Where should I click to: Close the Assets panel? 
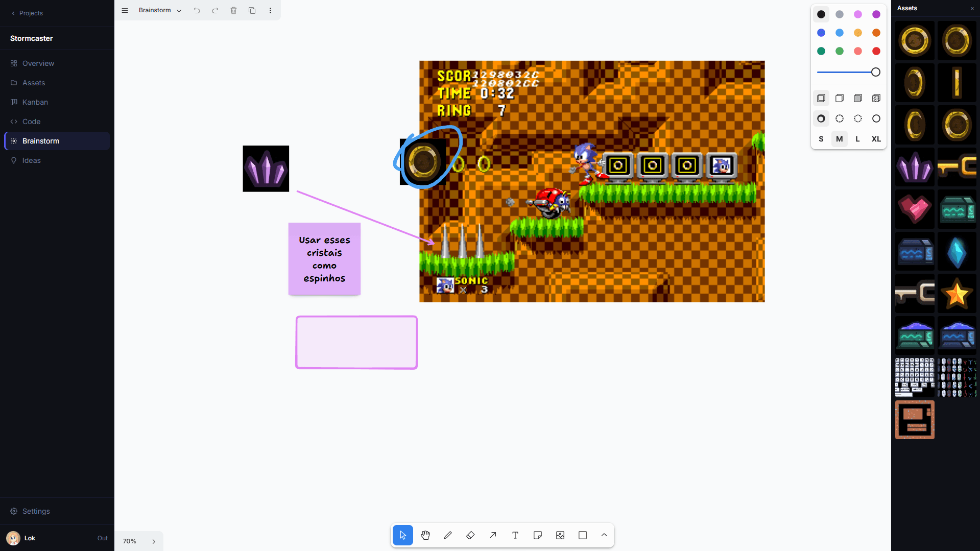[972, 8]
